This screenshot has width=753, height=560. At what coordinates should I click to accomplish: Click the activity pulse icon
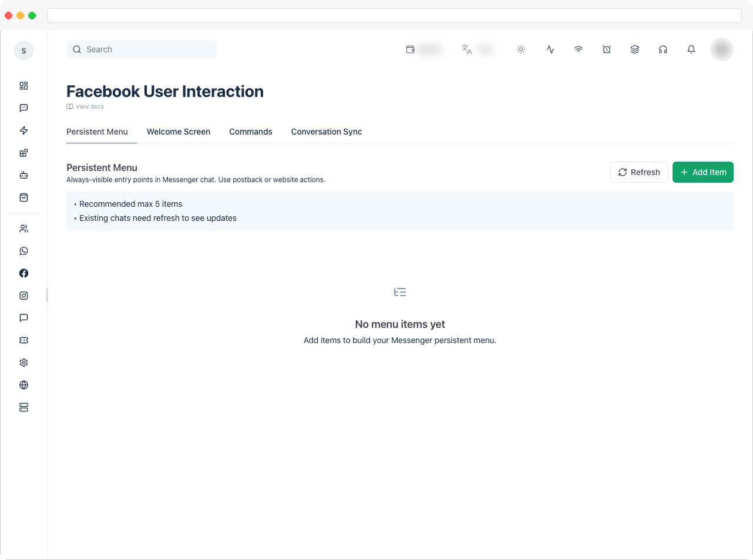click(550, 49)
